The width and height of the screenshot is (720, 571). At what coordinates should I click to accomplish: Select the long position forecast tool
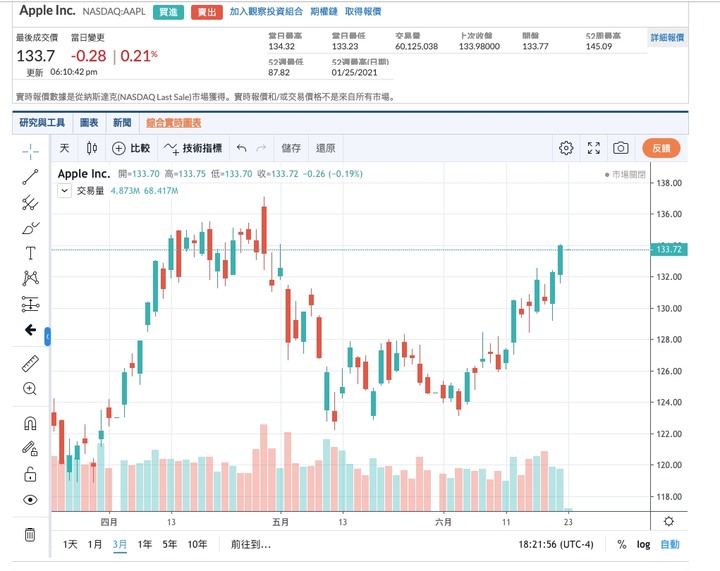pos(30,304)
